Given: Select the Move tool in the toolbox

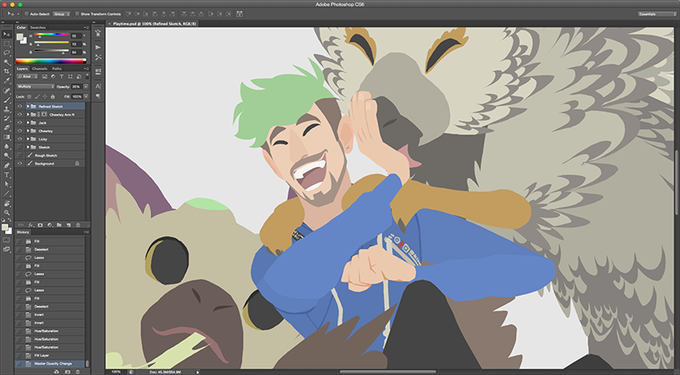Looking at the screenshot, I should (7, 34).
